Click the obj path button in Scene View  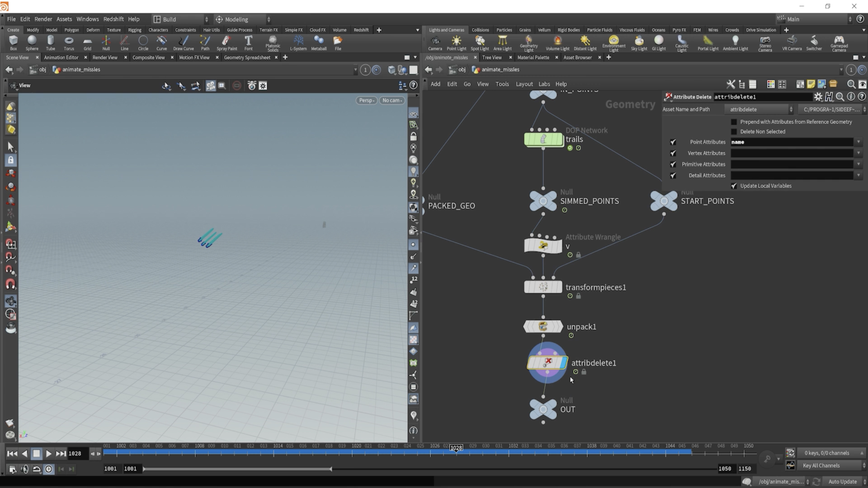tap(38, 70)
